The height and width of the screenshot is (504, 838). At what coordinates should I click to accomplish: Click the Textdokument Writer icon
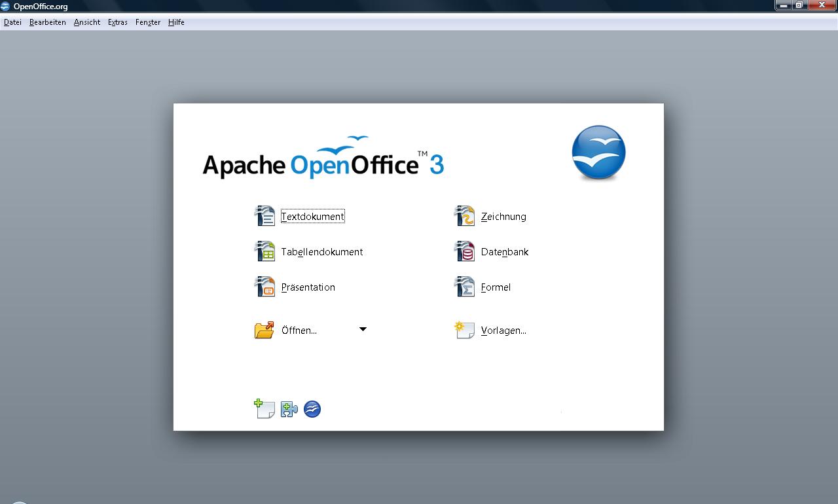[264, 216]
